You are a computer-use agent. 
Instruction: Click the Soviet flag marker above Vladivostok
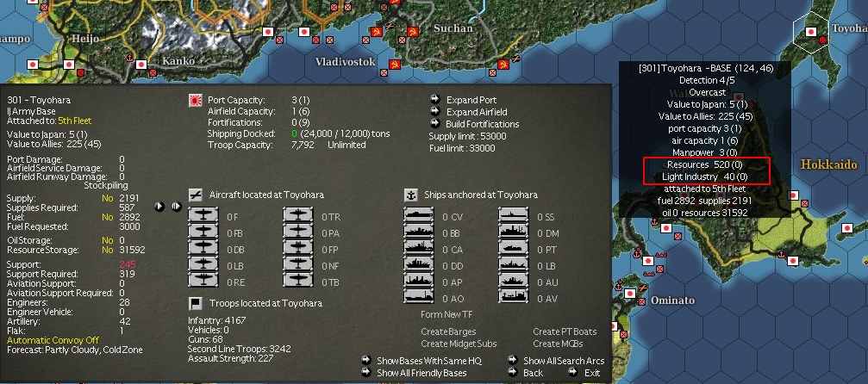click(377, 32)
